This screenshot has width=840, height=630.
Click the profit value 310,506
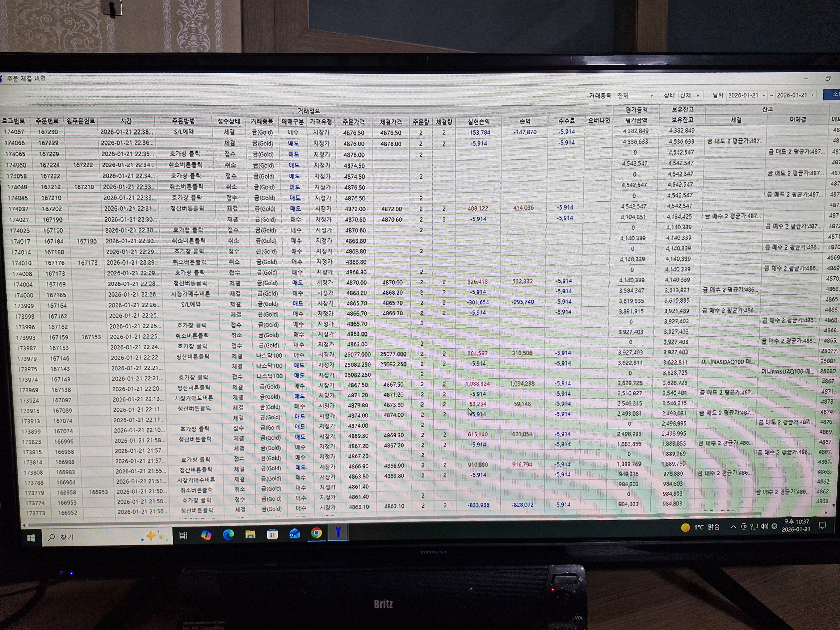tap(522, 353)
